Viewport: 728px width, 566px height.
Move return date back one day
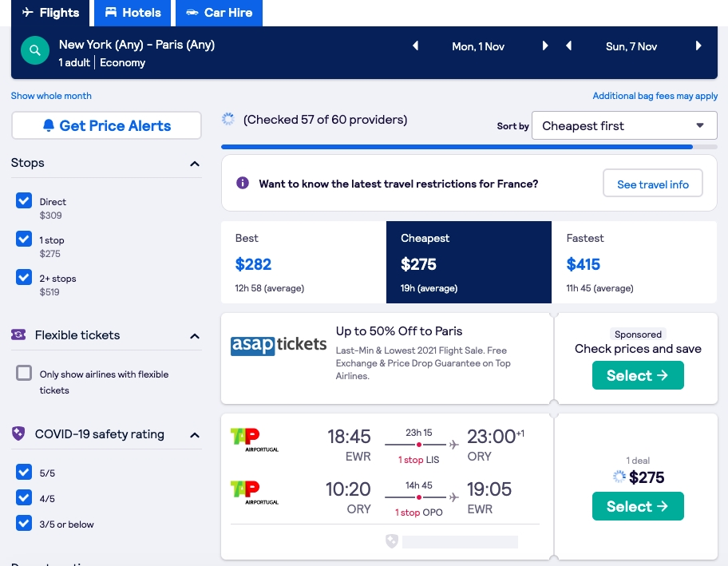pos(568,46)
